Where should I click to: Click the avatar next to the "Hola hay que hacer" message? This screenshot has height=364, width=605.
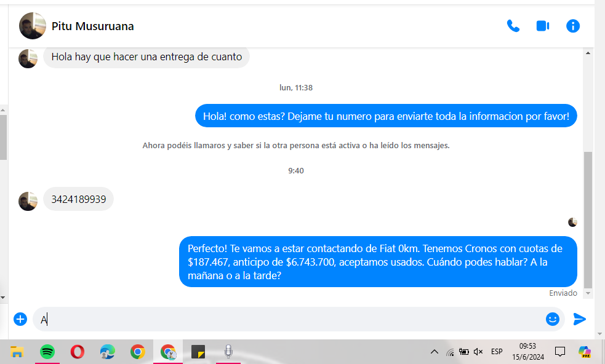28,58
